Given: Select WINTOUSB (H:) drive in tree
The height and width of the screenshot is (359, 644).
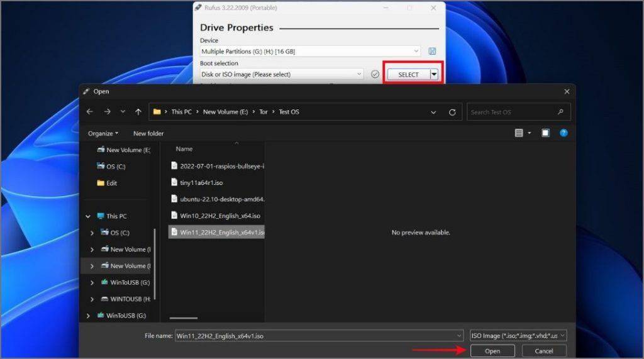Looking at the screenshot, I should (126, 299).
